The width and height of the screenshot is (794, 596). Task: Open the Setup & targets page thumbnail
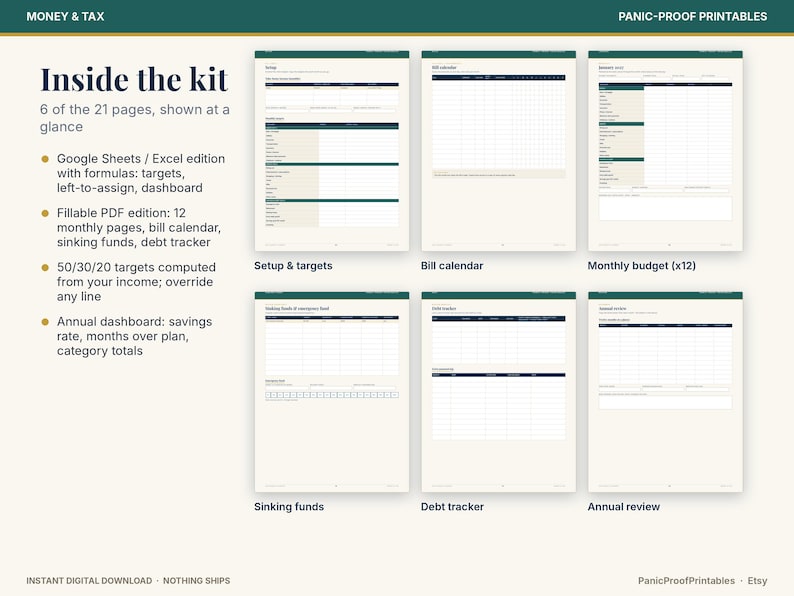[332, 150]
